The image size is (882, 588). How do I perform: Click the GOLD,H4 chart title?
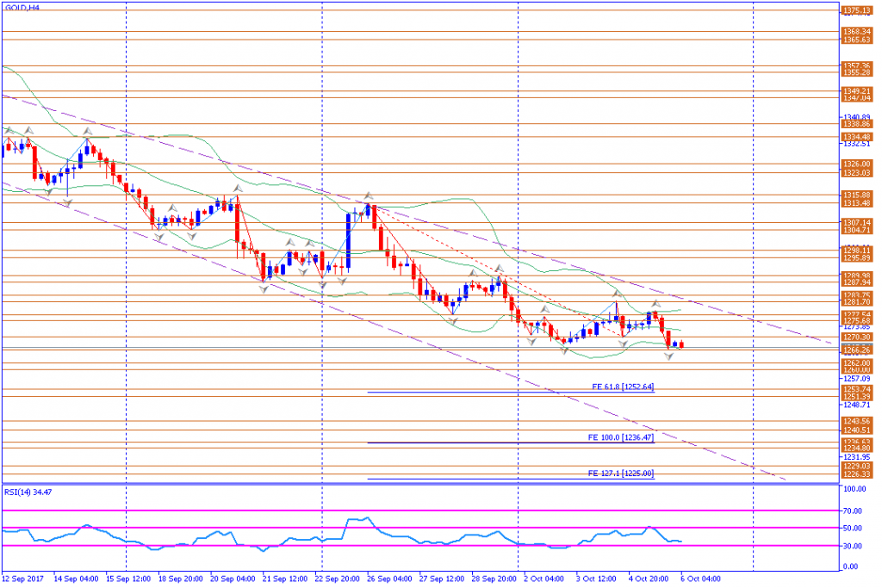point(22,8)
